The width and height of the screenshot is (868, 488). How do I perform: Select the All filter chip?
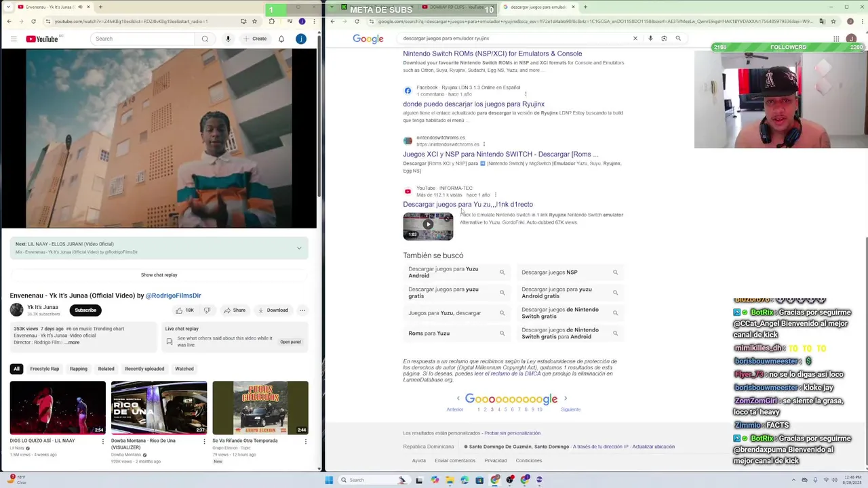(16, 369)
